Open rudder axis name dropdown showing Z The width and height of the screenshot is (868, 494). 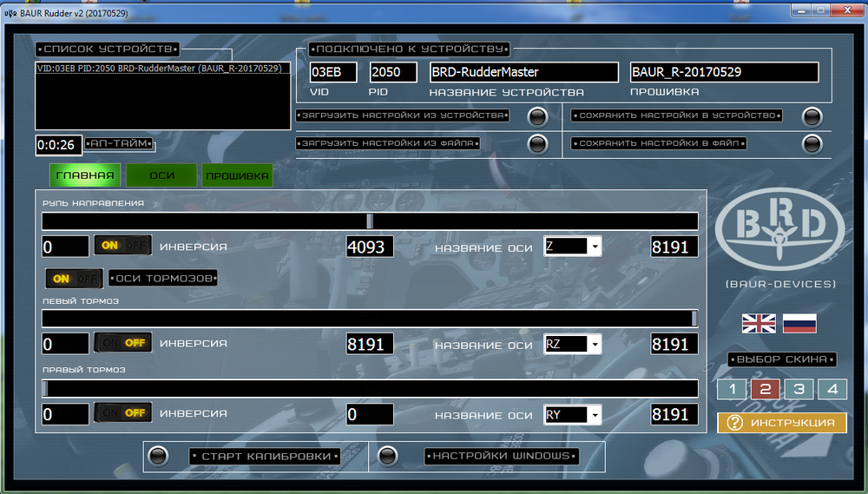pos(572,247)
